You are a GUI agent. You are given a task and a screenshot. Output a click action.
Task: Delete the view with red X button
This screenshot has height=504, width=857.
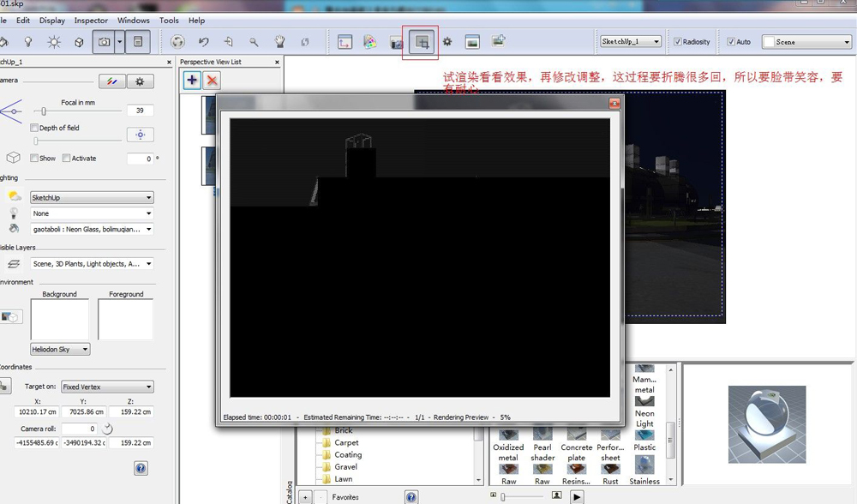click(x=212, y=80)
